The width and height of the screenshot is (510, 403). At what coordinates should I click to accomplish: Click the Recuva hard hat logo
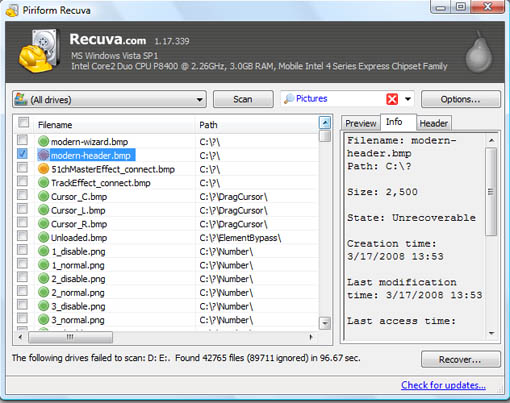pyautogui.click(x=38, y=51)
